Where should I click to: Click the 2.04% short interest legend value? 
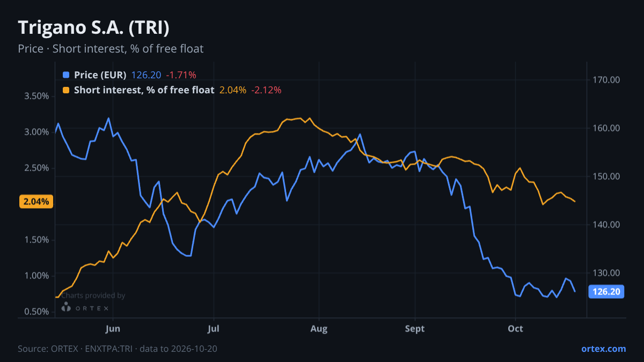[x=233, y=90]
